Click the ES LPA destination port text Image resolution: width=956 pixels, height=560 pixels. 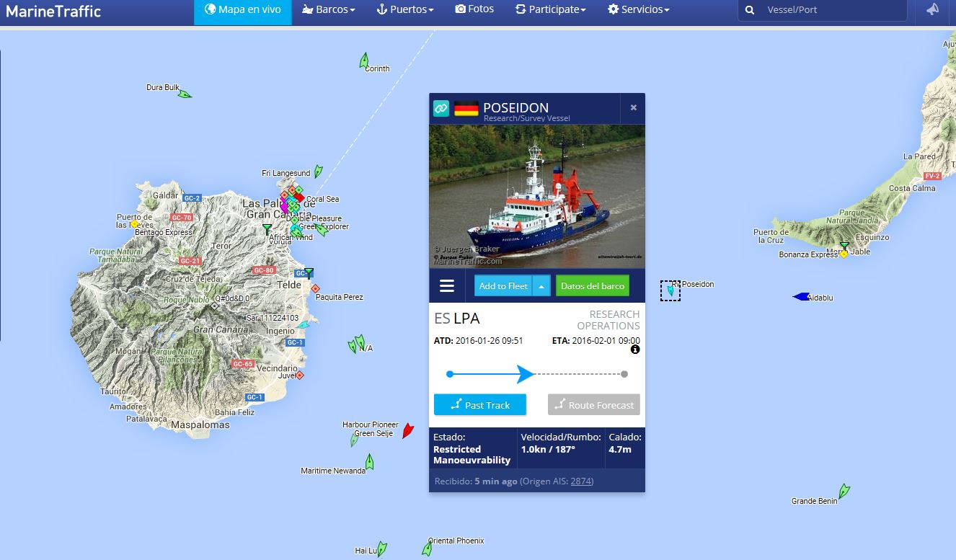456,319
